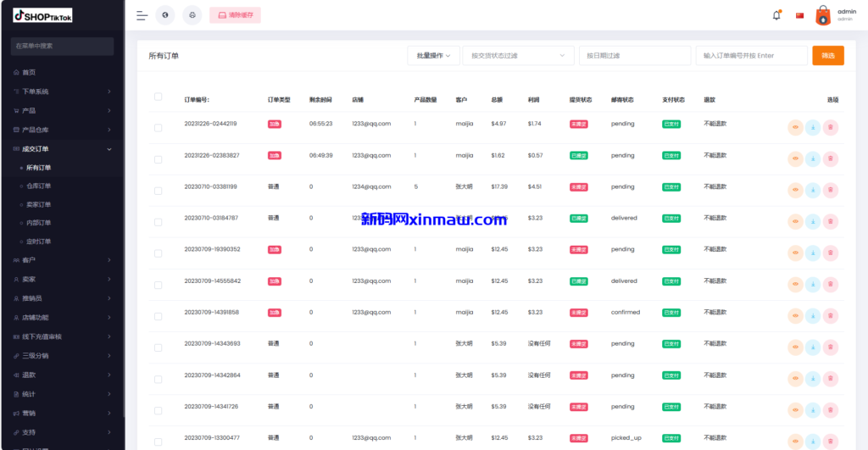Viewport: 868px width, 450px height.
Task: View order 20231226-02442119 with eye icon
Action: tap(795, 127)
